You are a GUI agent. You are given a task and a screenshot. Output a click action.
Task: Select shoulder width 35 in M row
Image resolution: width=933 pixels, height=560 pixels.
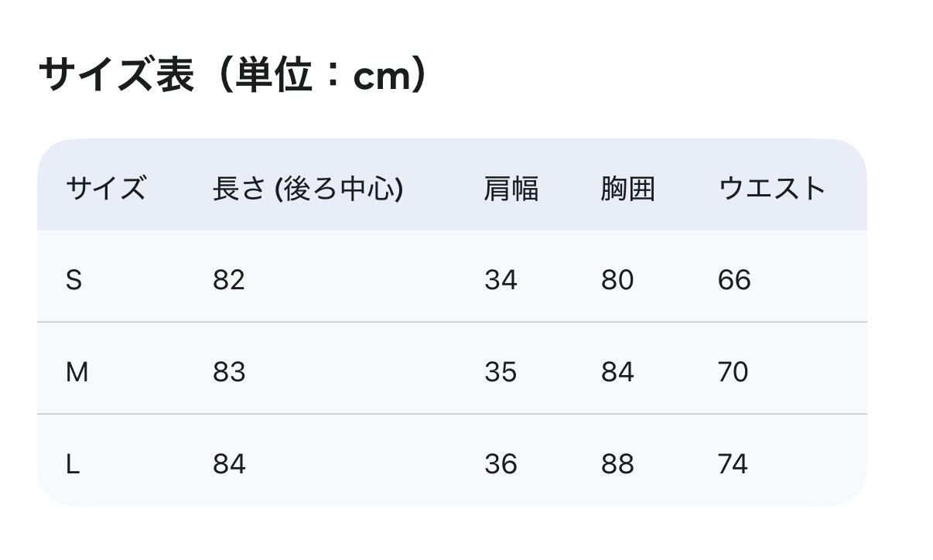501,372
